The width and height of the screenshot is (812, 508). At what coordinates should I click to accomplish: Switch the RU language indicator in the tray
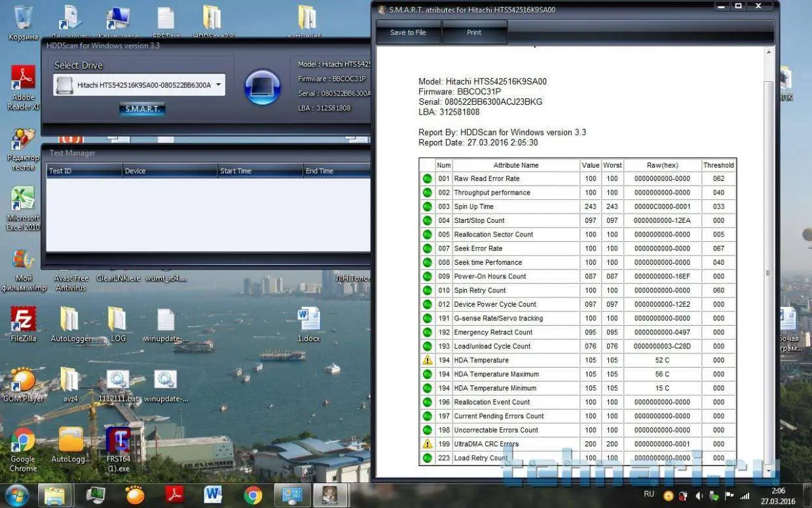click(x=649, y=494)
